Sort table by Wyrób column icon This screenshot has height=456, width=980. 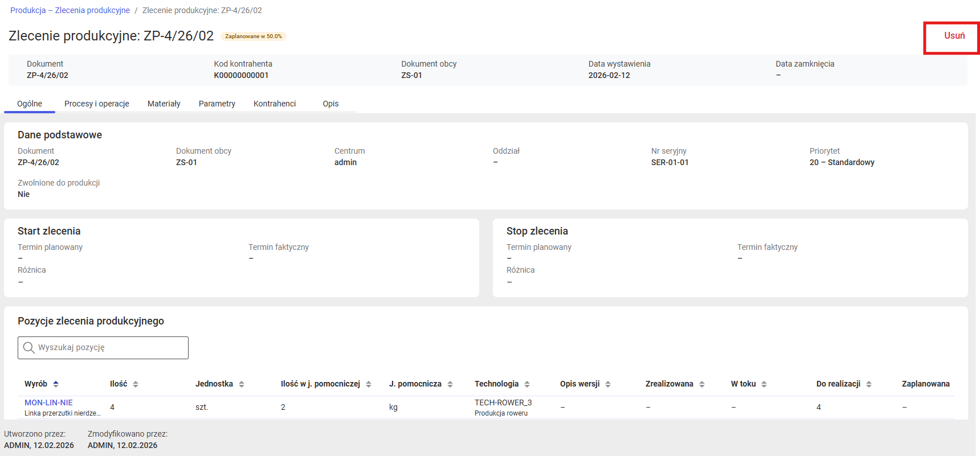[x=56, y=384]
